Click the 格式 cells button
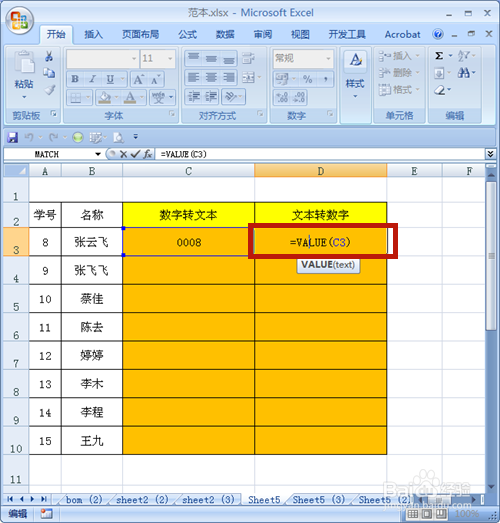This screenshot has width=500, height=523. 399,89
